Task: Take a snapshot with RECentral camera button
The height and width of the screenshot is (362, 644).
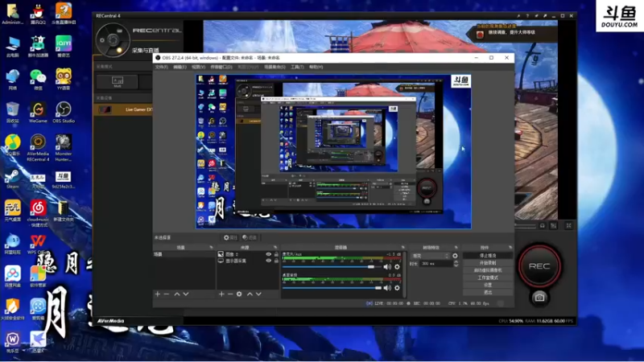Action: point(539,298)
